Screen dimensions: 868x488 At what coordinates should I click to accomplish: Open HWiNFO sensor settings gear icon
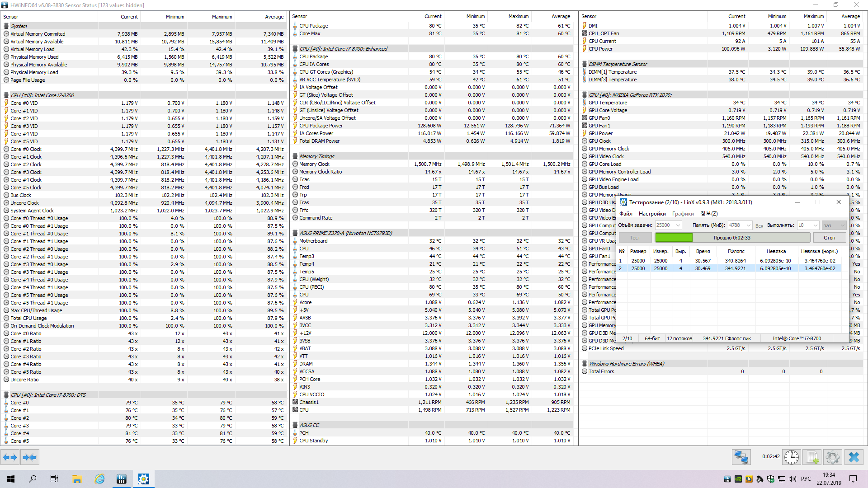[x=833, y=457]
